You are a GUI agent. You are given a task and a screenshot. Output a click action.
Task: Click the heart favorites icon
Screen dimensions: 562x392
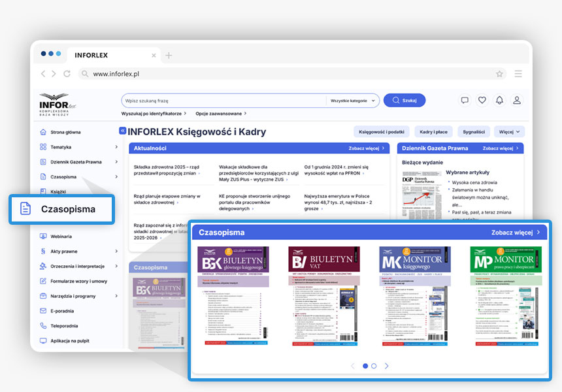click(x=482, y=101)
